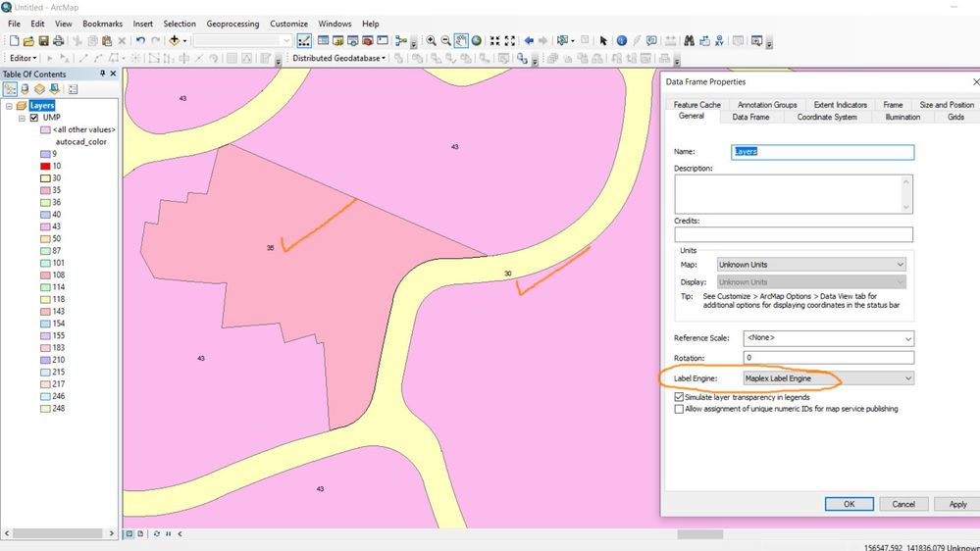Disable simulate layer transparency in legends
This screenshot has width=980, height=551.
[x=679, y=397]
